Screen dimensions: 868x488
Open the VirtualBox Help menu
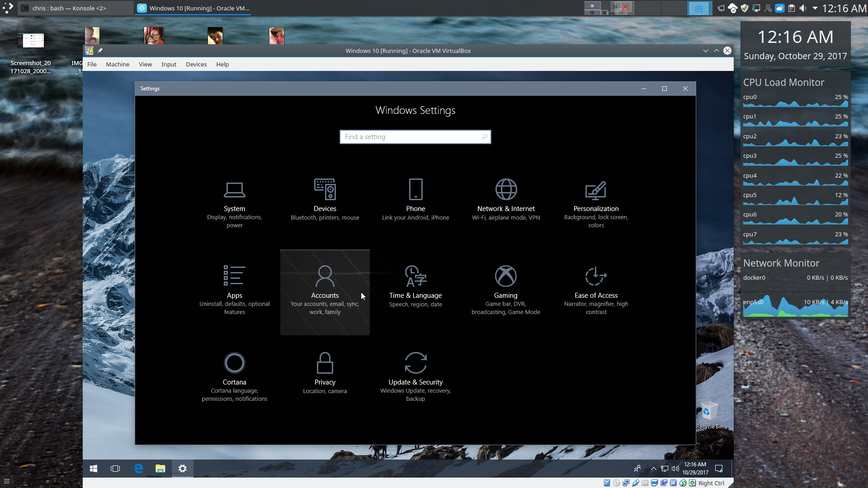pos(222,64)
